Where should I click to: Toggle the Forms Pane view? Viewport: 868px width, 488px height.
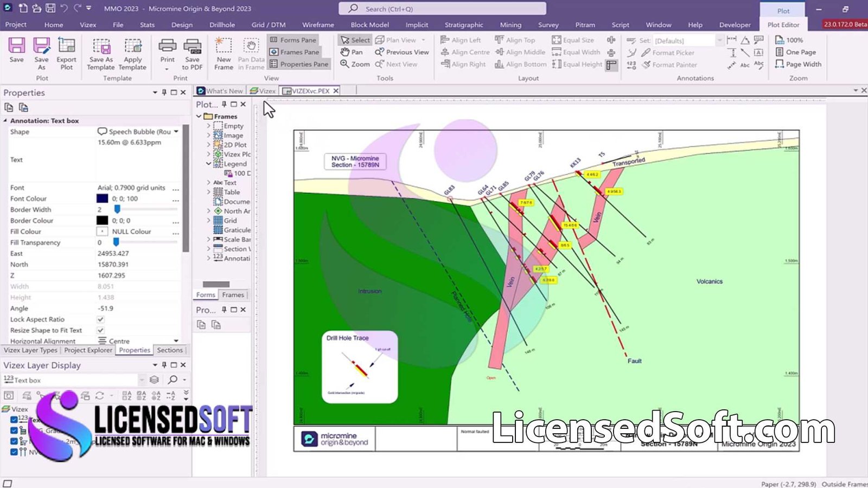(293, 40)
